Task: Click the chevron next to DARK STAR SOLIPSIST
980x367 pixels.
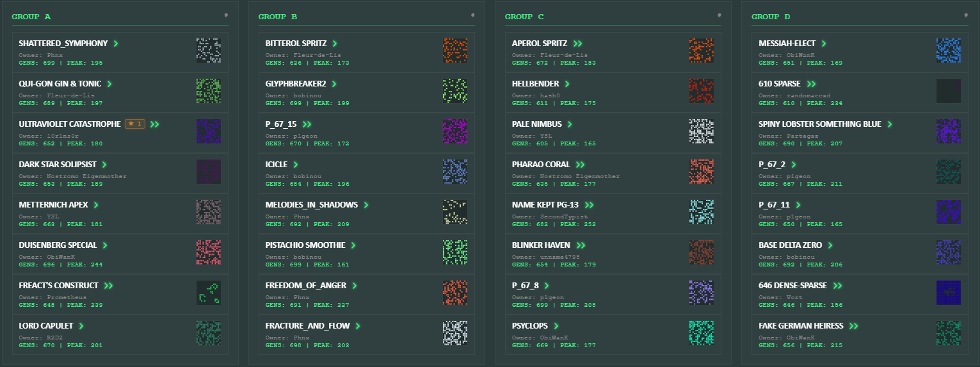Action: [x=104, y=165]
